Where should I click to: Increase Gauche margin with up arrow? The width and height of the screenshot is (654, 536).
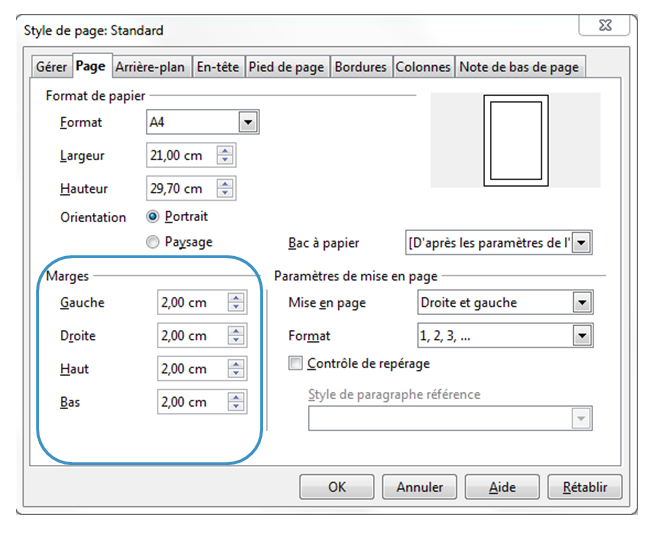pyautogui.click(x=236, y=298)
